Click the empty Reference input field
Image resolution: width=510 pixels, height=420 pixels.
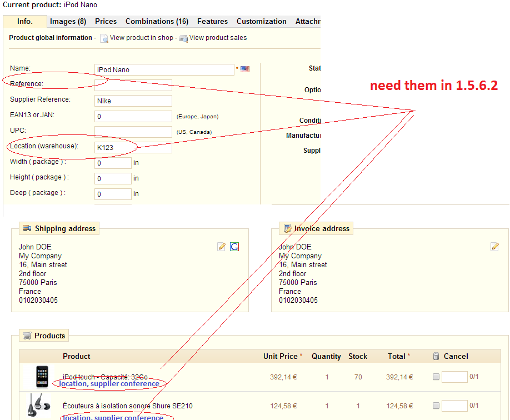point(133,85)
